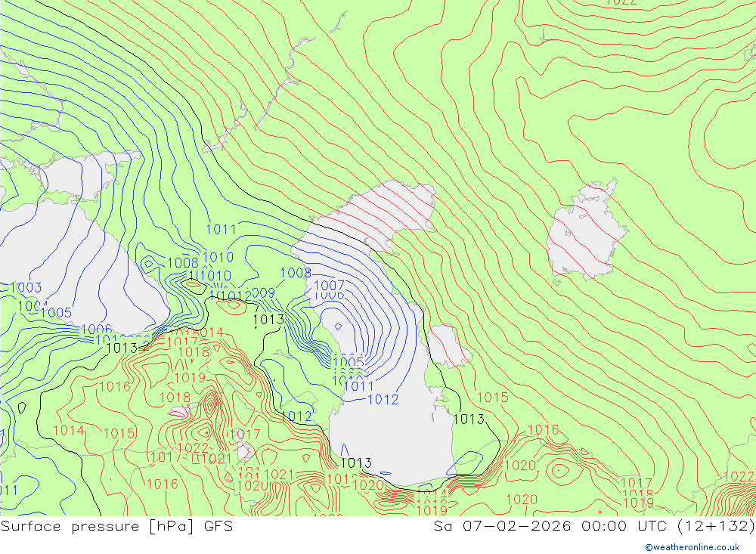This screenshot has height=554, width=756.
Task: Select the blue 1007 isobar label
Action: (330, 286)
